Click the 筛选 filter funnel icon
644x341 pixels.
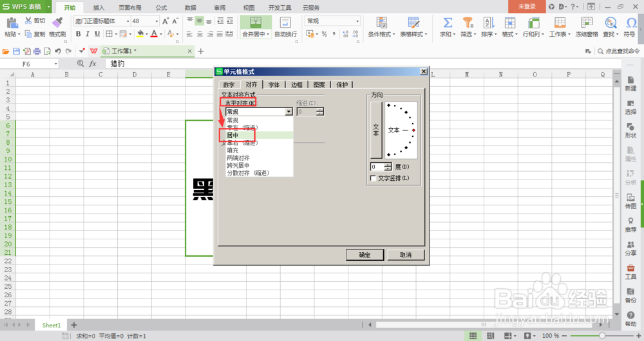tap(468, 23)
